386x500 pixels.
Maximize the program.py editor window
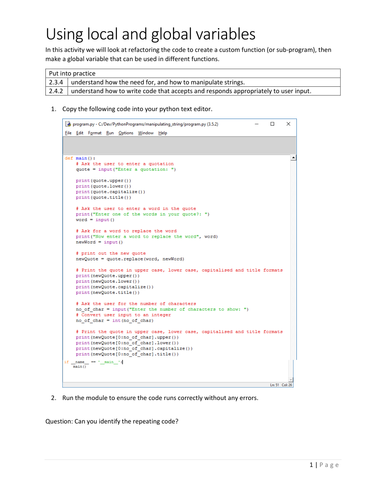tap(272, 124)
